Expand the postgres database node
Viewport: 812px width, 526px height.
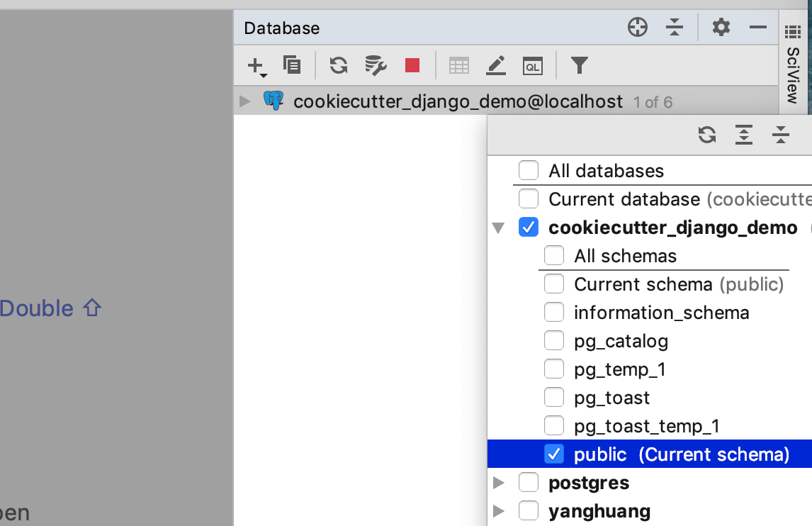coord(499,482)
